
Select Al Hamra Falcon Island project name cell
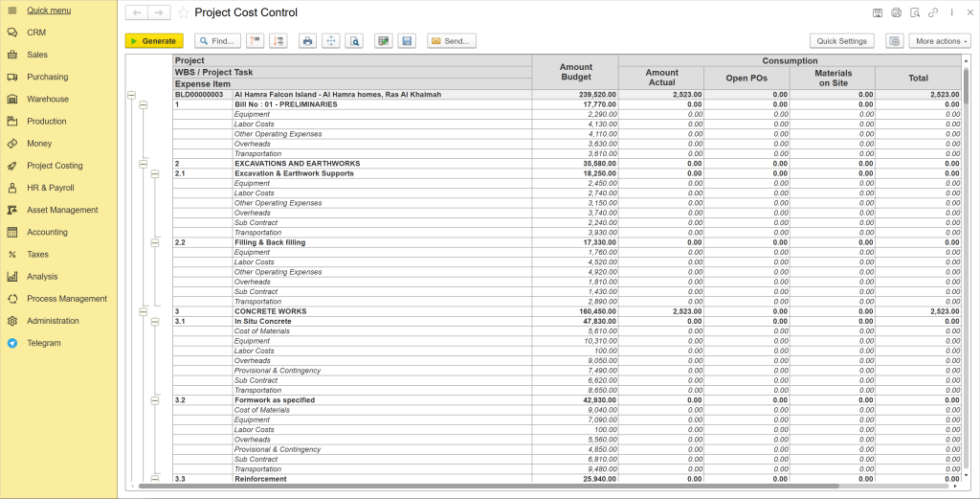[383, 95]
